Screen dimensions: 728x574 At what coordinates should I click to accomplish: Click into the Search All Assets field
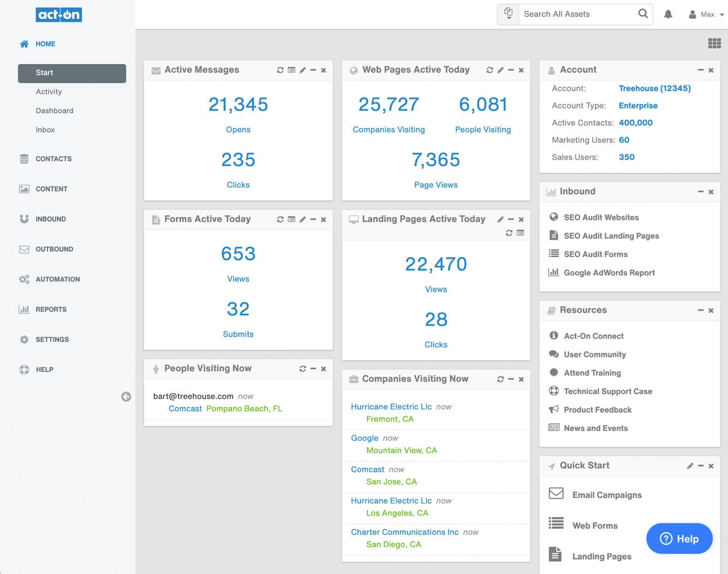tap(577, 14)
